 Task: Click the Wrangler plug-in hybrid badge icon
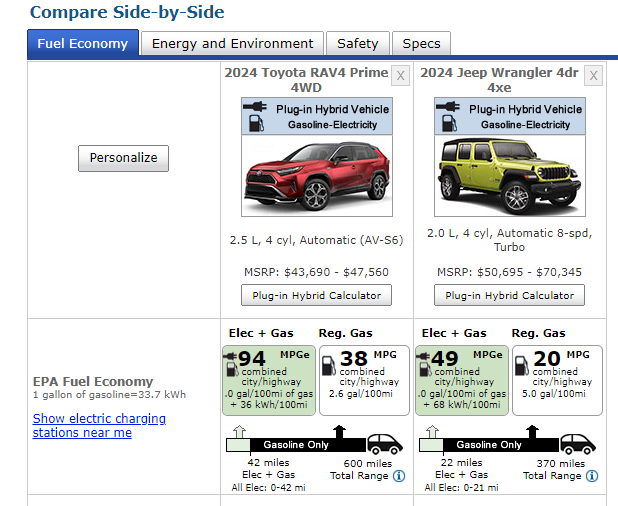tap(452, 116)
